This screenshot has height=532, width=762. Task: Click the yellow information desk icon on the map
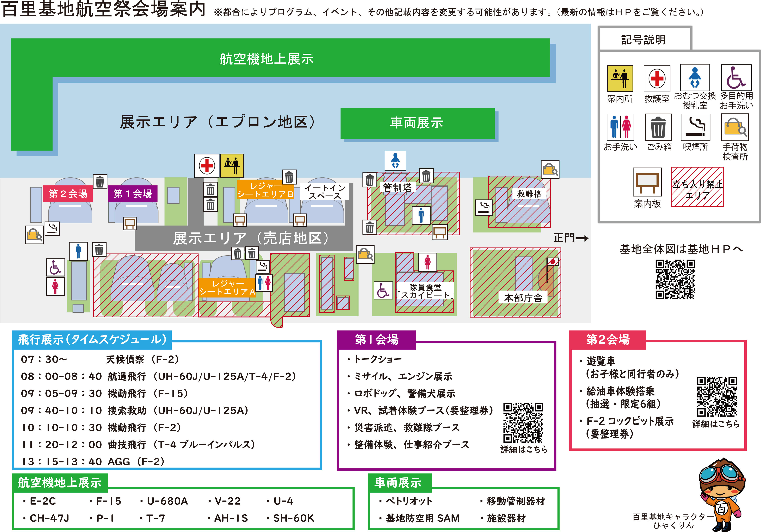coord(232,165)
